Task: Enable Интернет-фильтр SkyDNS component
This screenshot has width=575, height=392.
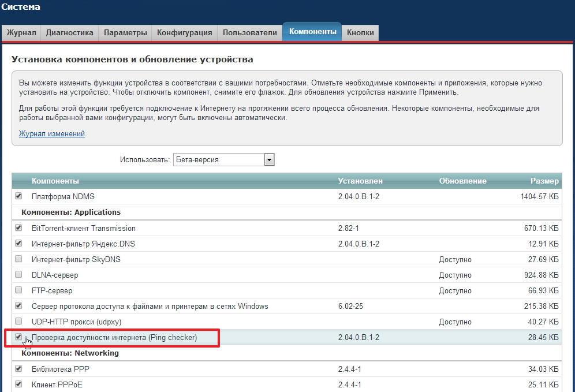Action: tap(18, 259)
